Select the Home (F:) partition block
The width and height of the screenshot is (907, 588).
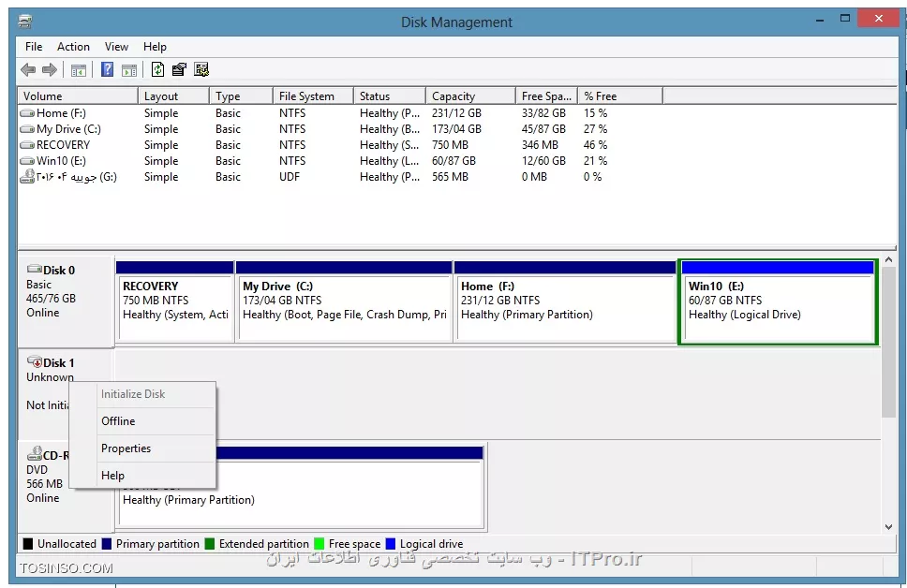coord(565,301)
